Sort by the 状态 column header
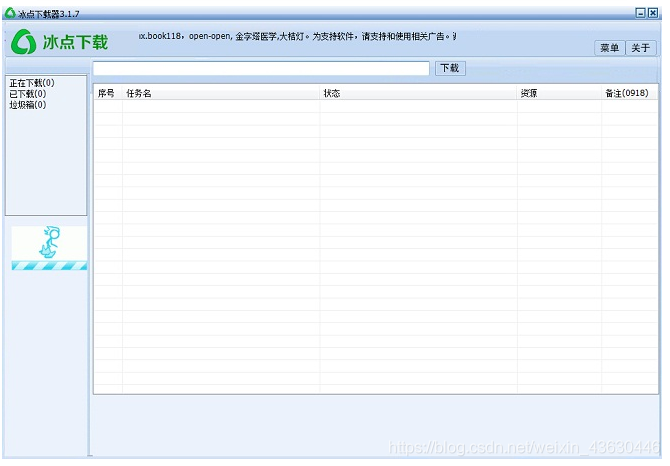The image size is (670, 466). (x=418, y=93)
